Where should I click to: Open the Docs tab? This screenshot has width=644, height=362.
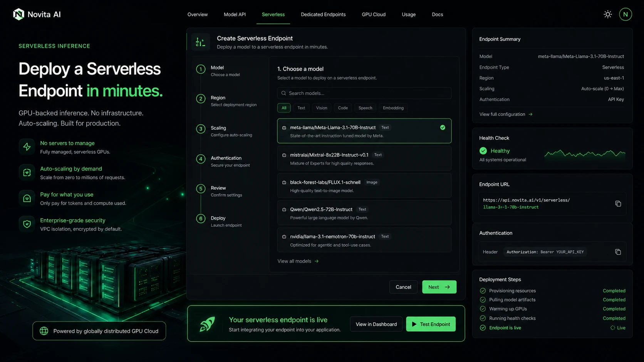tap(437, 15)
